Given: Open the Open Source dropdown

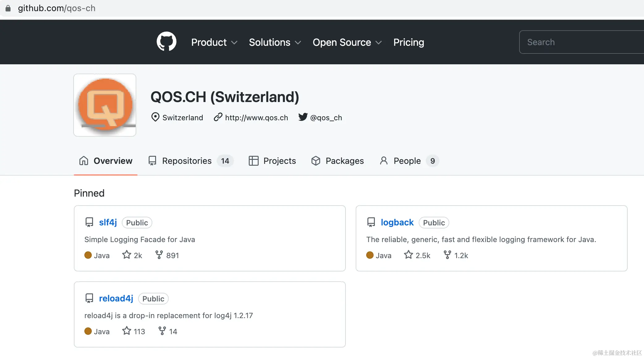Looking at the screenshot, I should pyautogui.click(x=347, y=42).
